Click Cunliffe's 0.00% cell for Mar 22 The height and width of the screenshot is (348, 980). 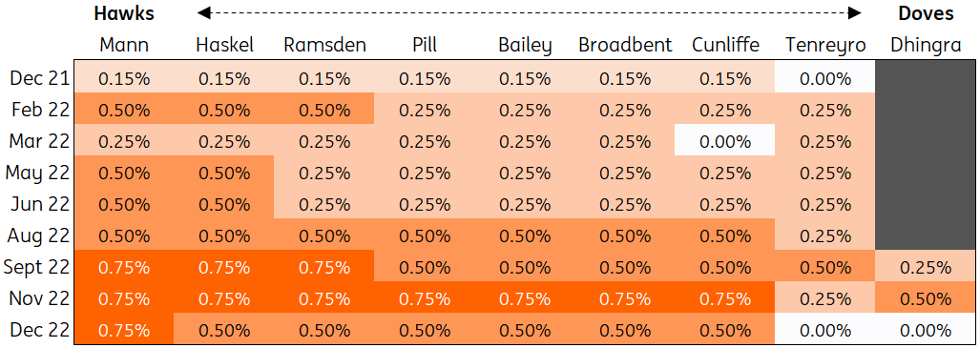[725, 140]
